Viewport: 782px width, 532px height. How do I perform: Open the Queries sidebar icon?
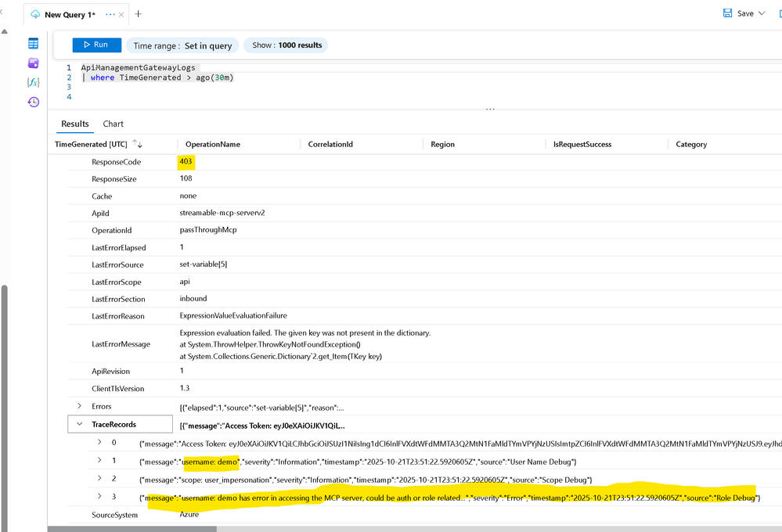34,63
